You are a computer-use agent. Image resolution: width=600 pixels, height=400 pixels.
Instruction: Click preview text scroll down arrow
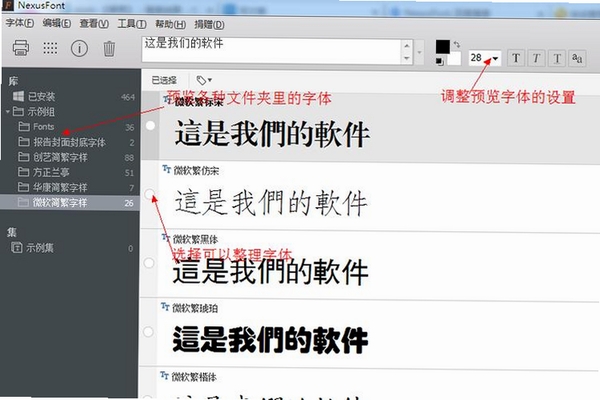407,58
